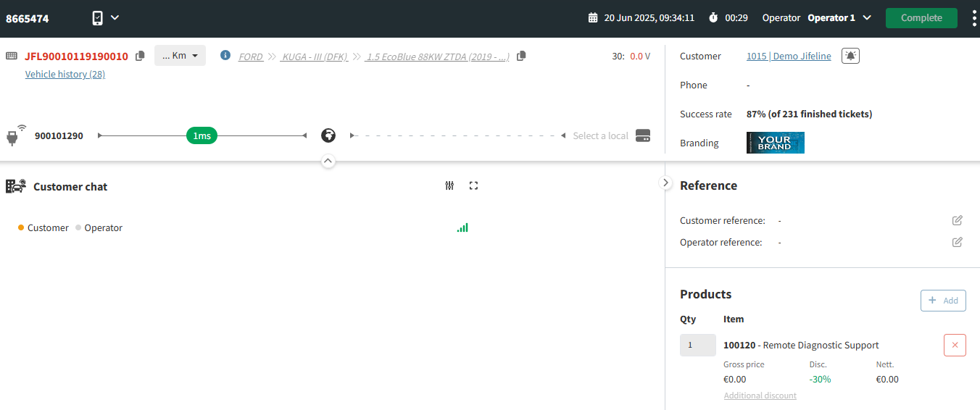This screenshot has height=410, width=980.
Task: Edit the operator reference field
Action: tap(957, 242)
